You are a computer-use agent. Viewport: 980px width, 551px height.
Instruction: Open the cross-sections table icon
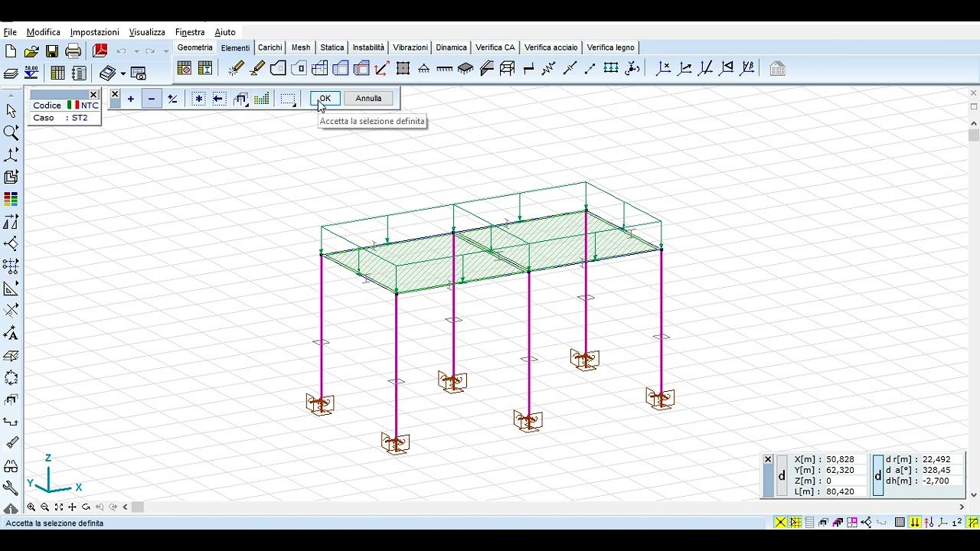pos(204,69)
